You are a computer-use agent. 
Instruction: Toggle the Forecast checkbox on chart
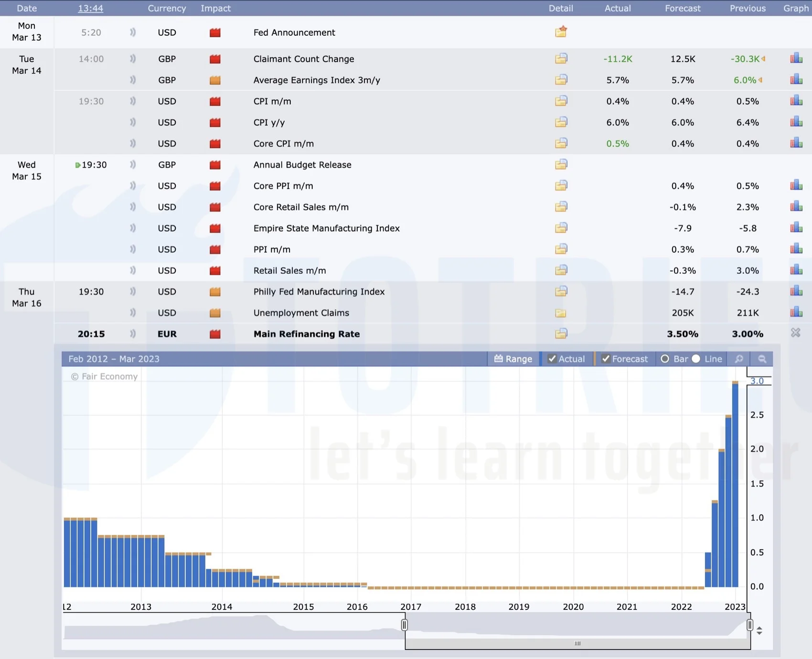(606, 359)
